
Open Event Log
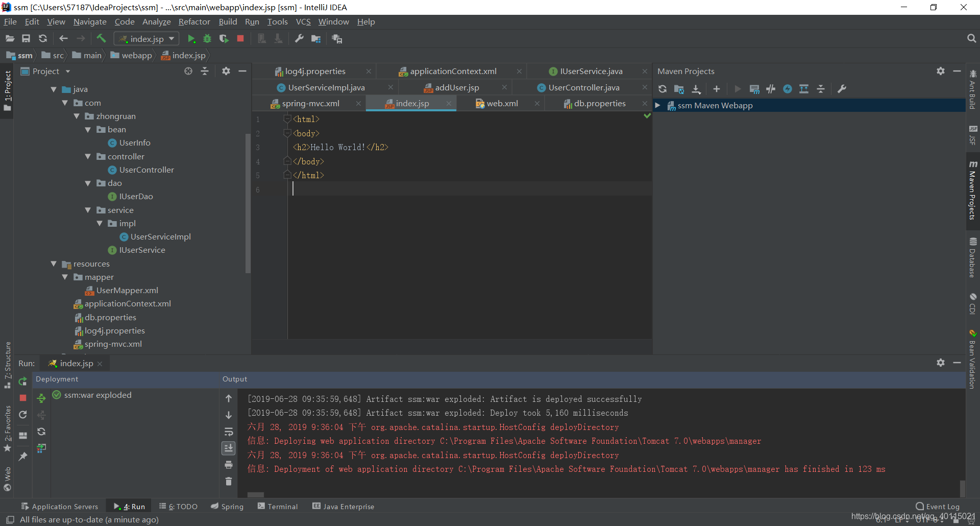(938, 507)
